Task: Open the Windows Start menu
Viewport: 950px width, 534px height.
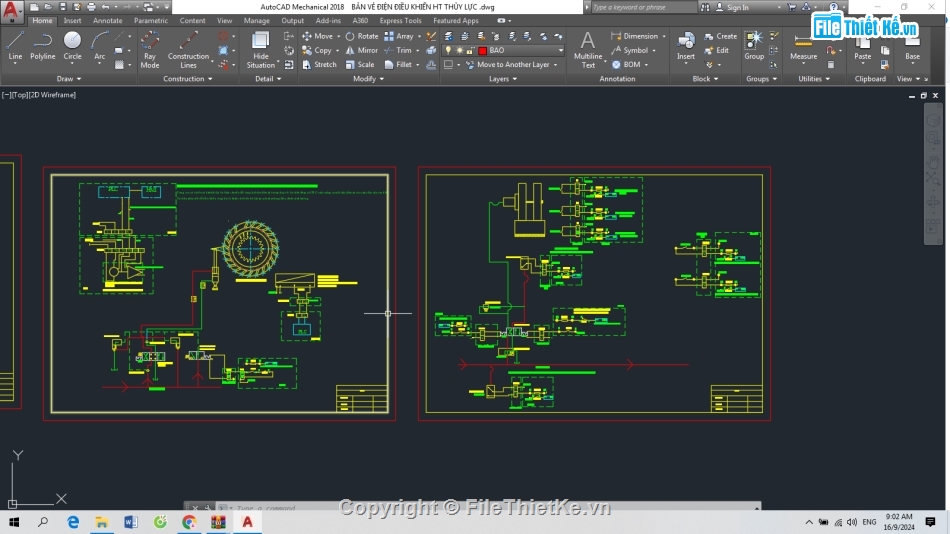Action: coord(14,522)
